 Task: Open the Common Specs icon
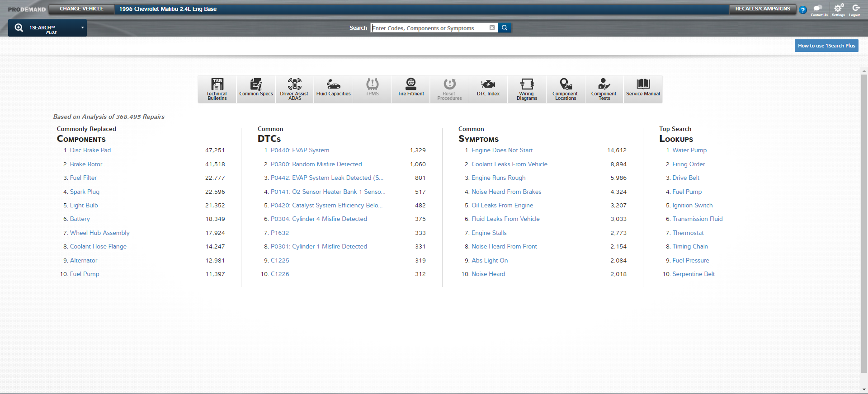pyautogui.click(x=256, y=89)
